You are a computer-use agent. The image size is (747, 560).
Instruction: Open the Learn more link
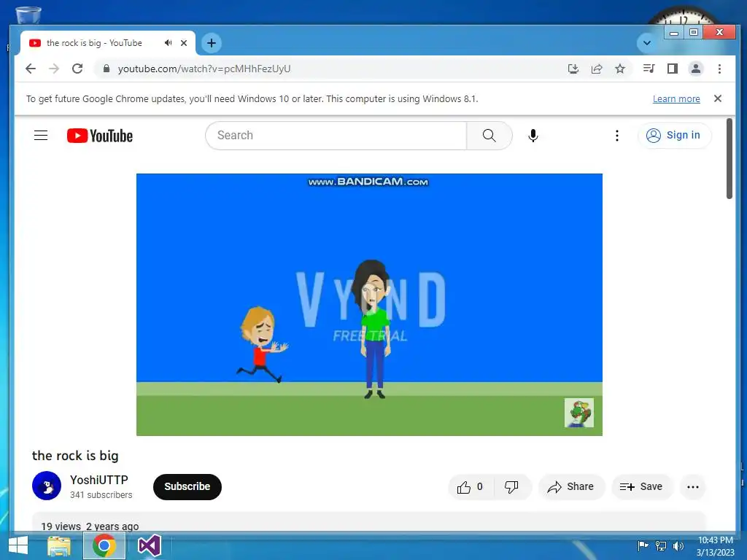(676, 98)
